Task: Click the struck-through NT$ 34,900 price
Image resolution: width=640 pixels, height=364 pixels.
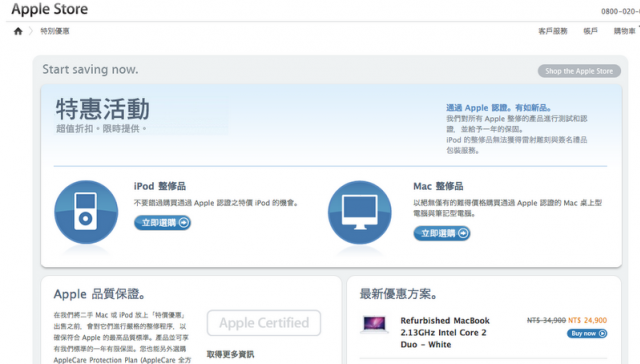Action: coord(546,320)
